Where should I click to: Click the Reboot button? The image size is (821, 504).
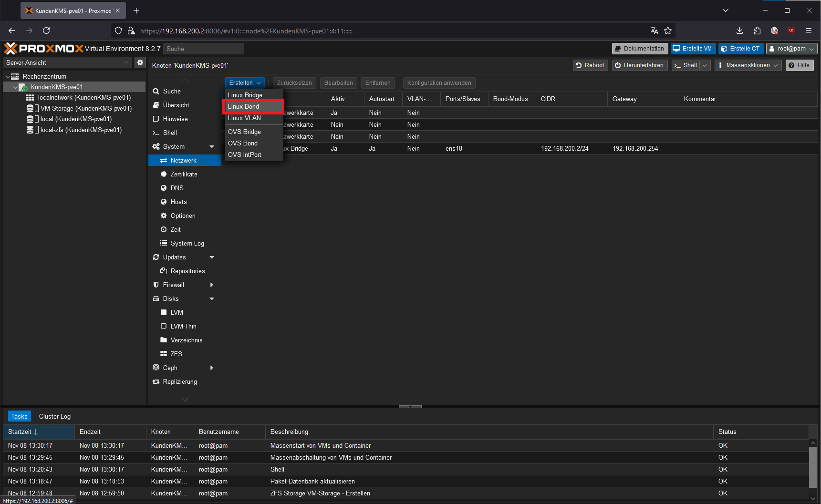click(590, 65)
